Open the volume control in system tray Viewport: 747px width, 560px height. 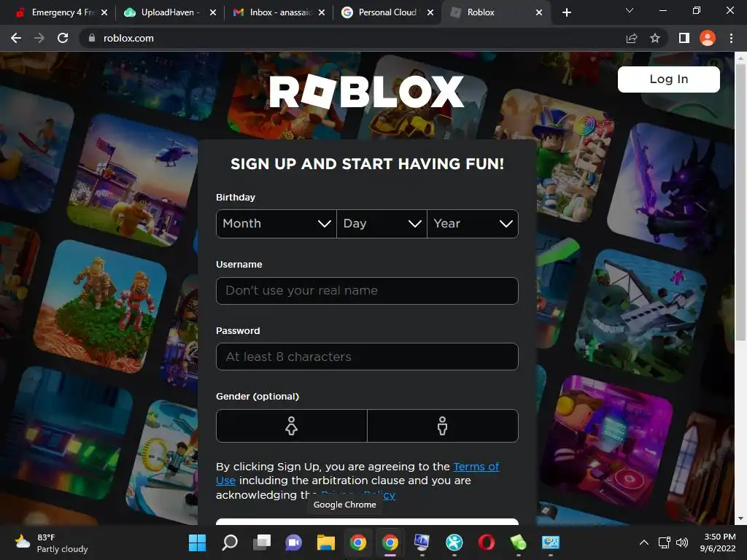682,542
